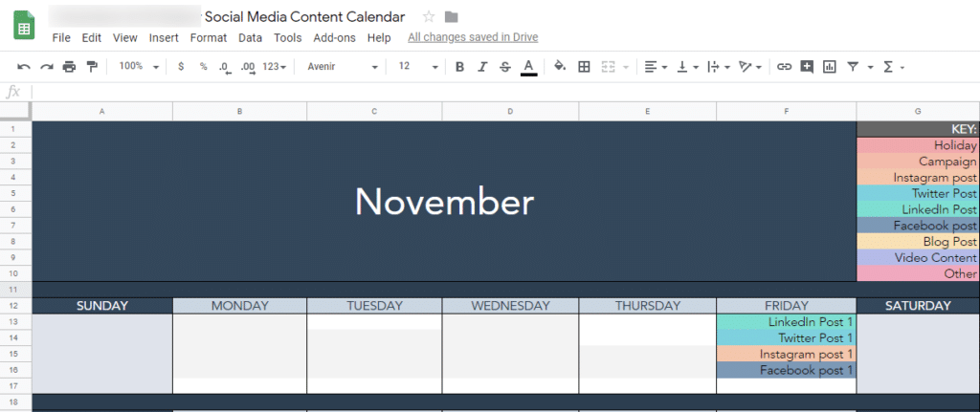The width and height of the screenshot is (980, 412).
Task: Open the fill color bucket
Action: coord(560,66)
